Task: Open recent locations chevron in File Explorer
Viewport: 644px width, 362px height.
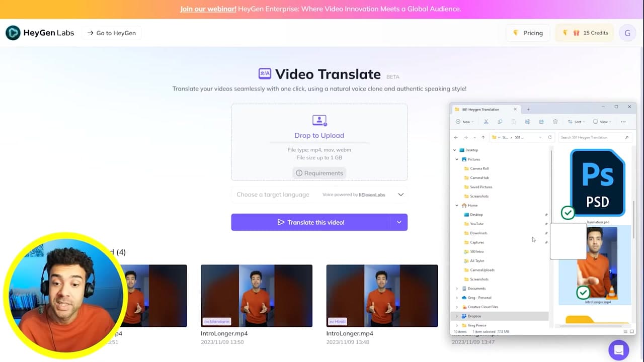Action: 474,137
